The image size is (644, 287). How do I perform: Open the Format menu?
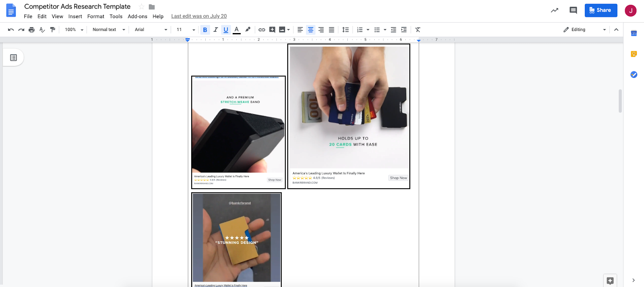pos(96,17)
